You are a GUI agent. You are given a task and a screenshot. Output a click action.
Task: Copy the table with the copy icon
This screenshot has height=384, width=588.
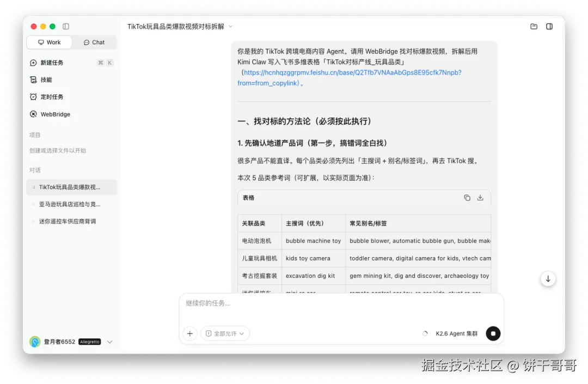click(467, 198)
